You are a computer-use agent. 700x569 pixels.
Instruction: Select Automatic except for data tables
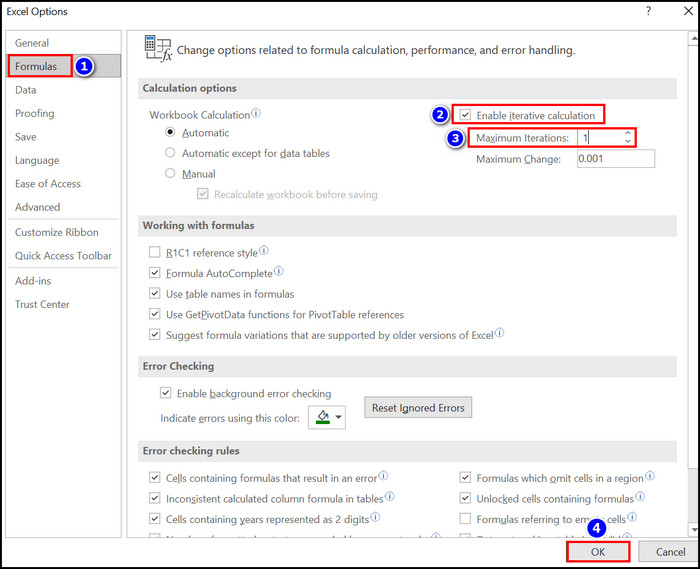click(170, 153)
